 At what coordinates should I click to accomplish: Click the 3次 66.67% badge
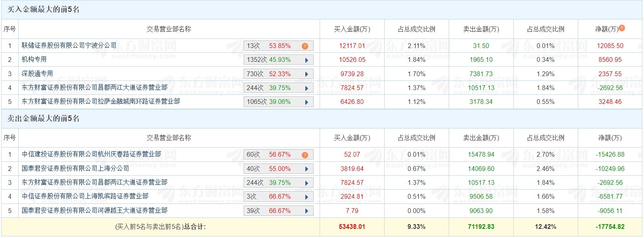pos(278,197)
